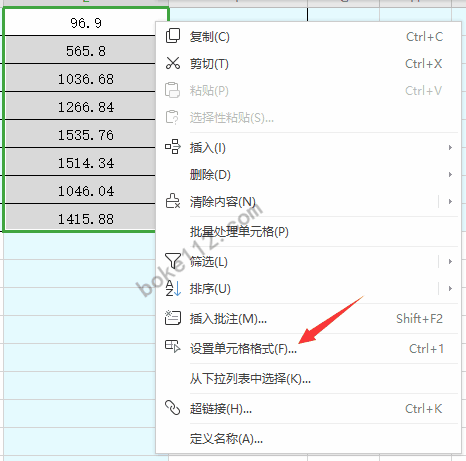Select the cell containing 1535.76
The image size is (466, 461).
80,134
